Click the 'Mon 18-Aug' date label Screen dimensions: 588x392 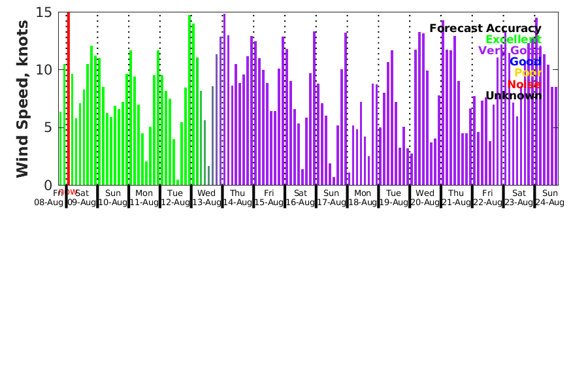pos(363,198)
